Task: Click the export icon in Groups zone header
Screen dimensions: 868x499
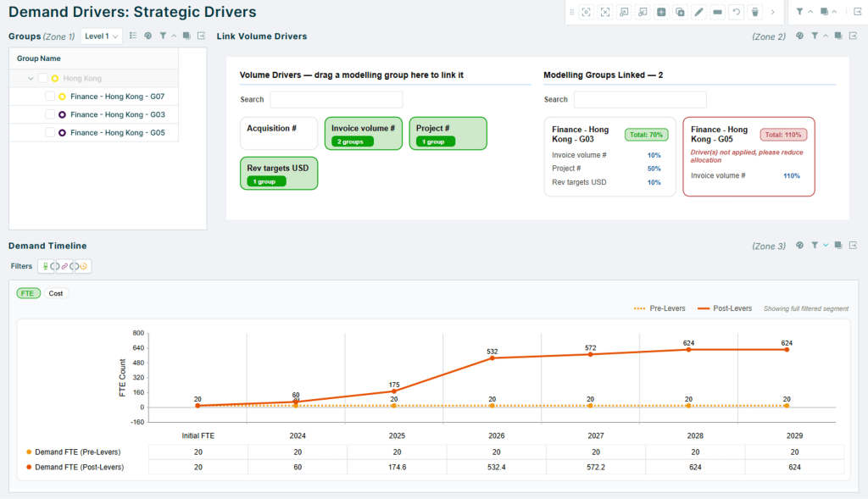Action: 202,36
